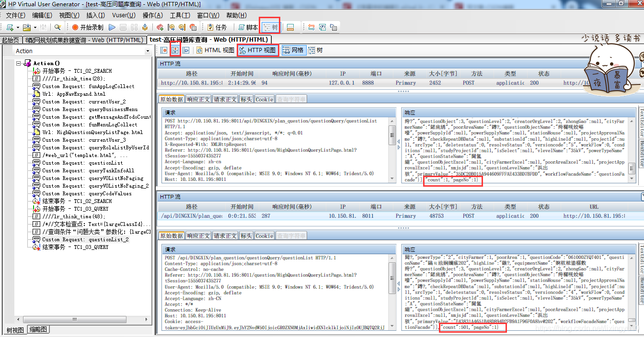Open the 帮助(H) menu
644x337 pixels.
[x=236, y=15]
